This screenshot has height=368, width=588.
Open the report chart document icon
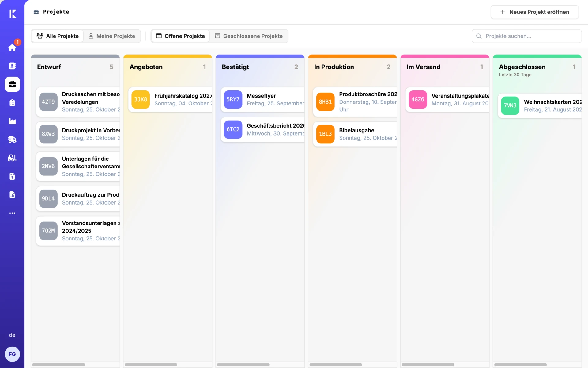[x=12, y=195]
